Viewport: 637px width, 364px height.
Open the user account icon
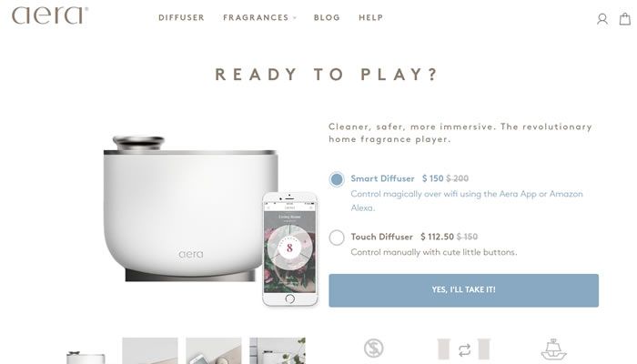point(602,19)
